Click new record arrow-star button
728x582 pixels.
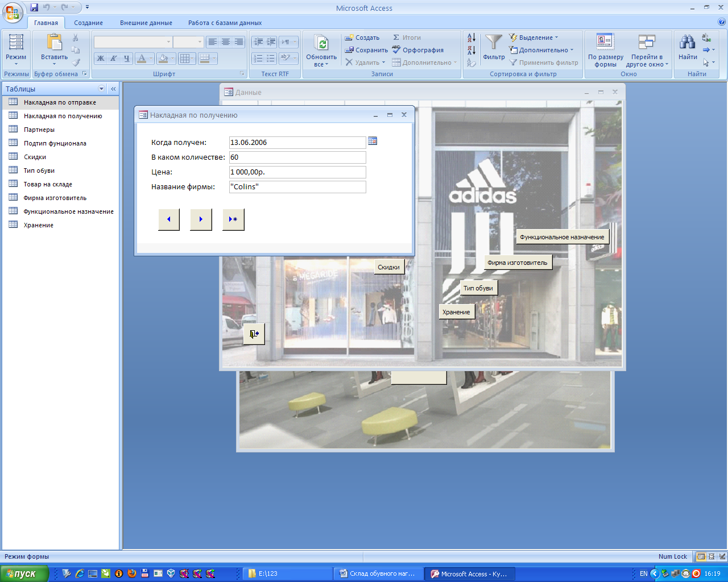(x=233, y=219)
